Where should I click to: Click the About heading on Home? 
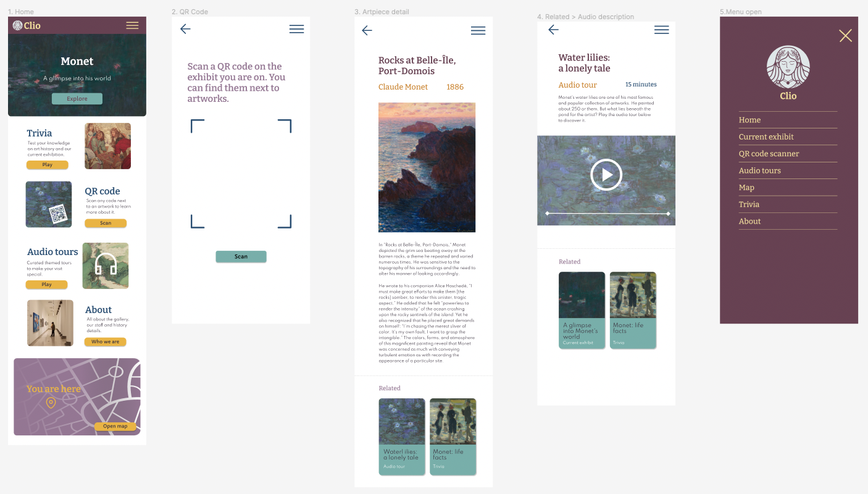[x=98, y=310]
